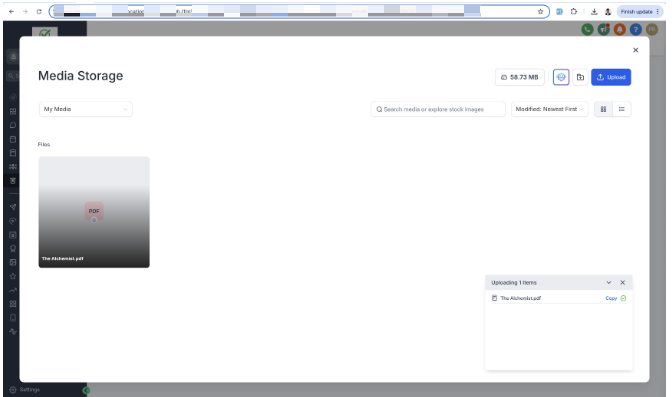Open the user avatar menu
The height and width of the screenshot is (397, 672).
(652, 29)
